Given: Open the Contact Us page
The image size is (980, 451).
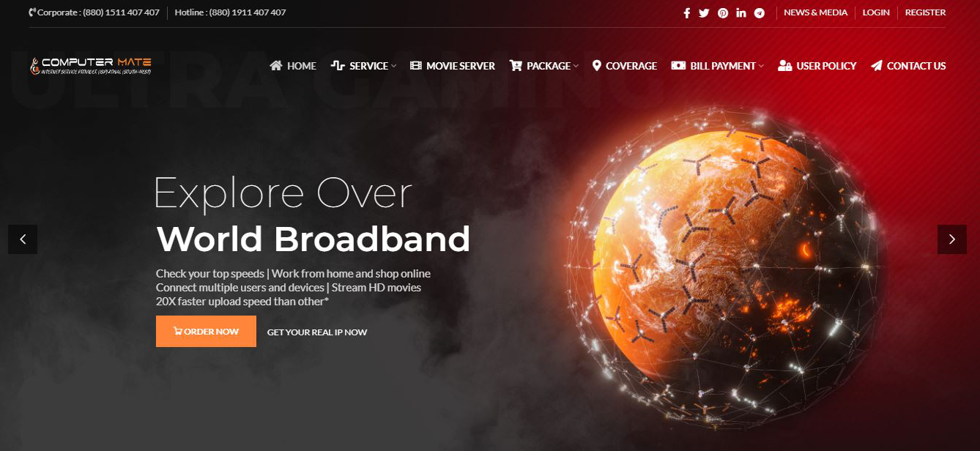Looking at the screenshot, I should coord(908,66).
